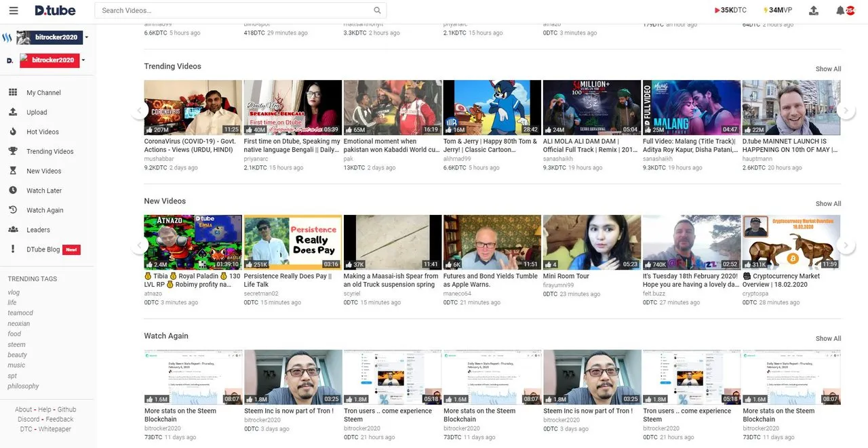Go to New Videos in sidebar

(44, 171)
